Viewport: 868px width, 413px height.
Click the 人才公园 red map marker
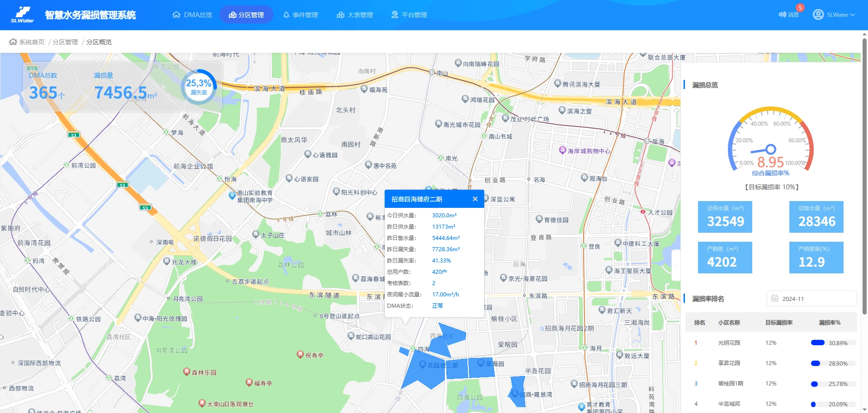click(643, 211)
